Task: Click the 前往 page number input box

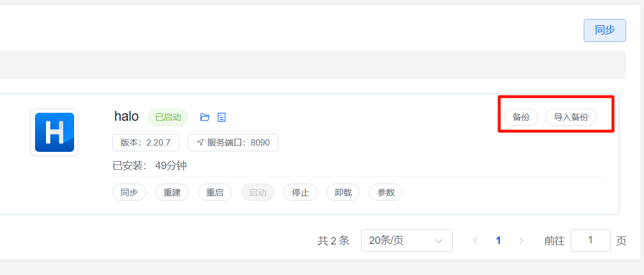Action: [590, 240]
